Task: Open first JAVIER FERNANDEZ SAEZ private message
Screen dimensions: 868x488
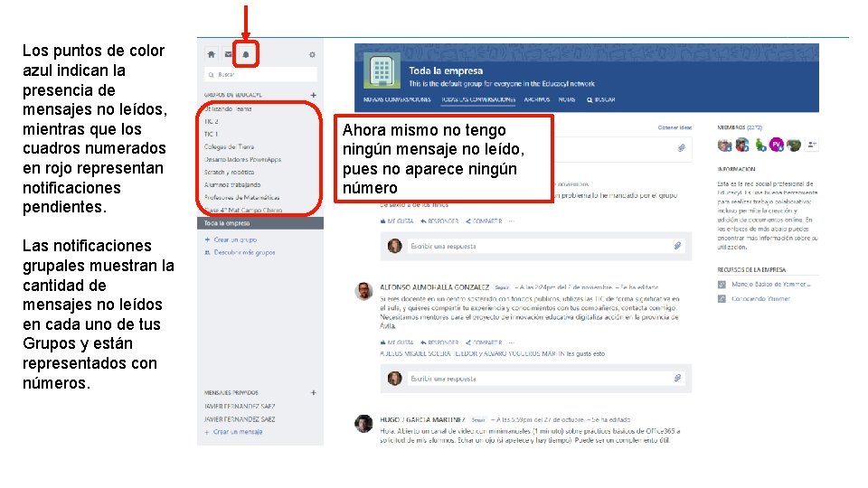Action: pyautogui.click(x=239, y=406)
